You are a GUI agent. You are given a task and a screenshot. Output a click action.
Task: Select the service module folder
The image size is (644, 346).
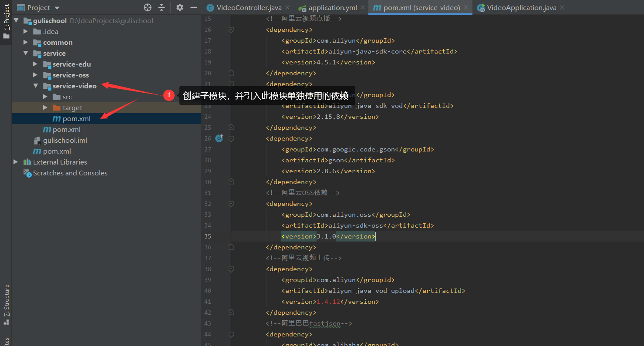54,53
